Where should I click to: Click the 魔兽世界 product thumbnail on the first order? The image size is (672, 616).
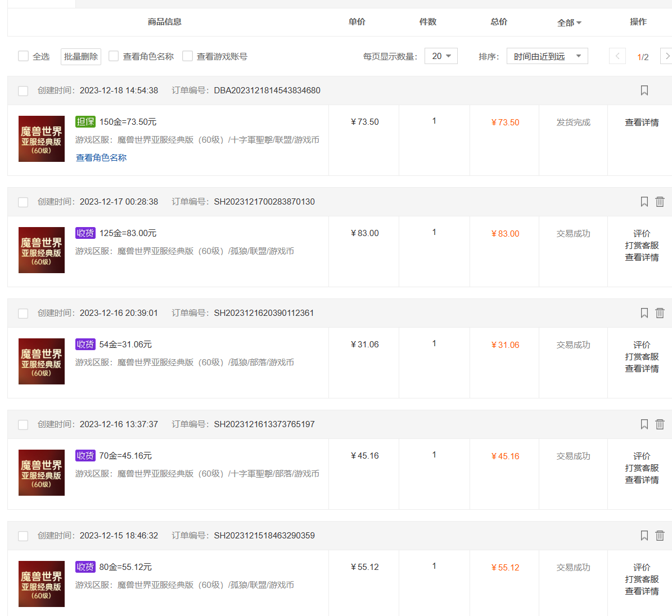(x=41, y=139)
